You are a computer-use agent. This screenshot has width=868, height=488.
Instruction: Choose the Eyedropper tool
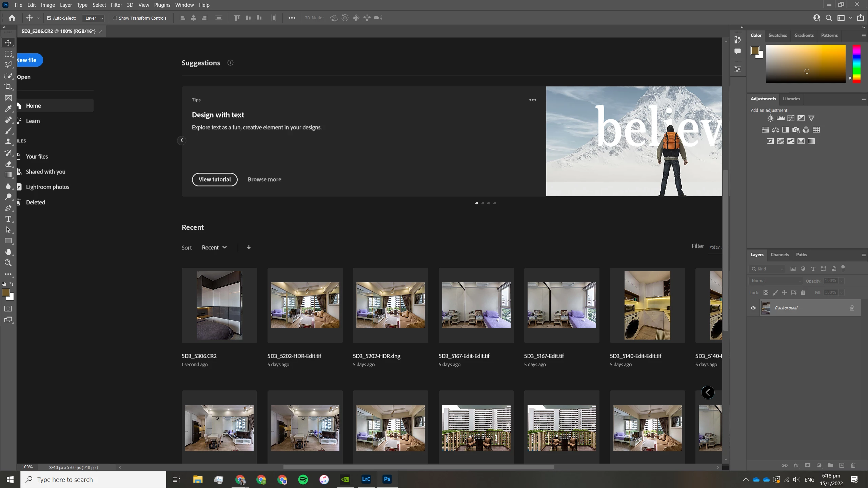8,109
